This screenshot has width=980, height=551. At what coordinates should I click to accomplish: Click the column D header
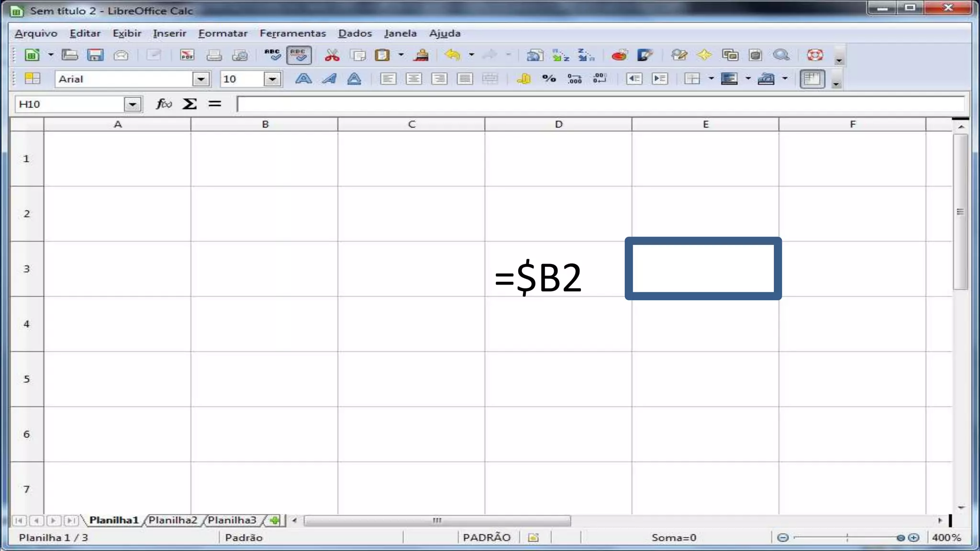point(558,124)
